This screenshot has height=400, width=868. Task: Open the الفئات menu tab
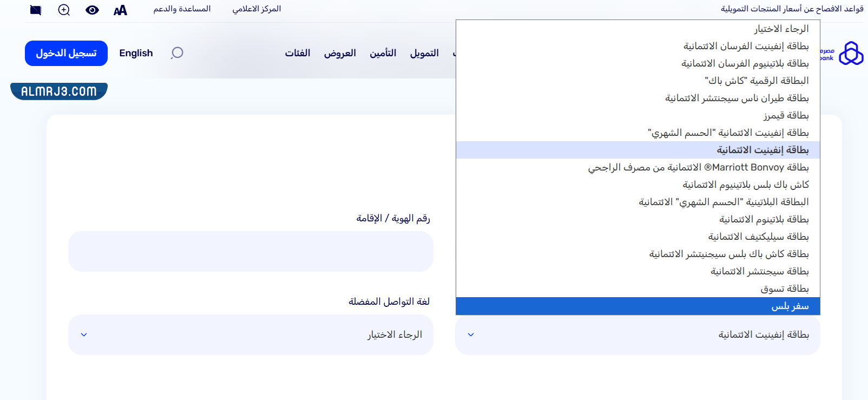tap(298, 53)
